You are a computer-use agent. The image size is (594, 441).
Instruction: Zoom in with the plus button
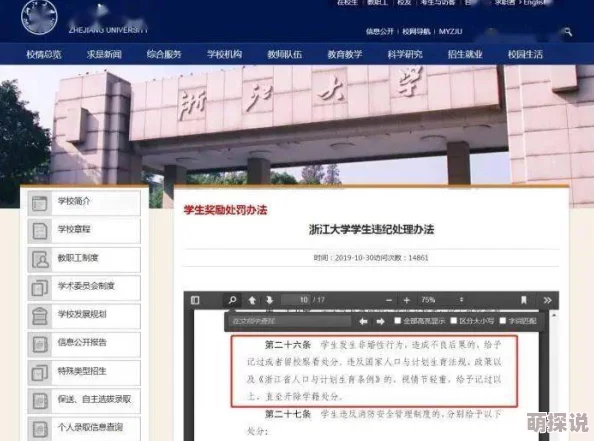406,300
